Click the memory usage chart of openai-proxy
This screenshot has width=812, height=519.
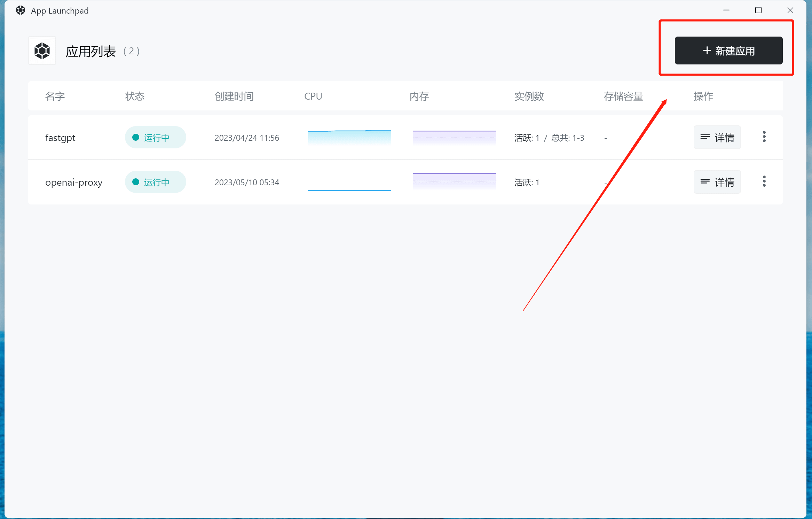pyautogui.click(x=454, y=181)
